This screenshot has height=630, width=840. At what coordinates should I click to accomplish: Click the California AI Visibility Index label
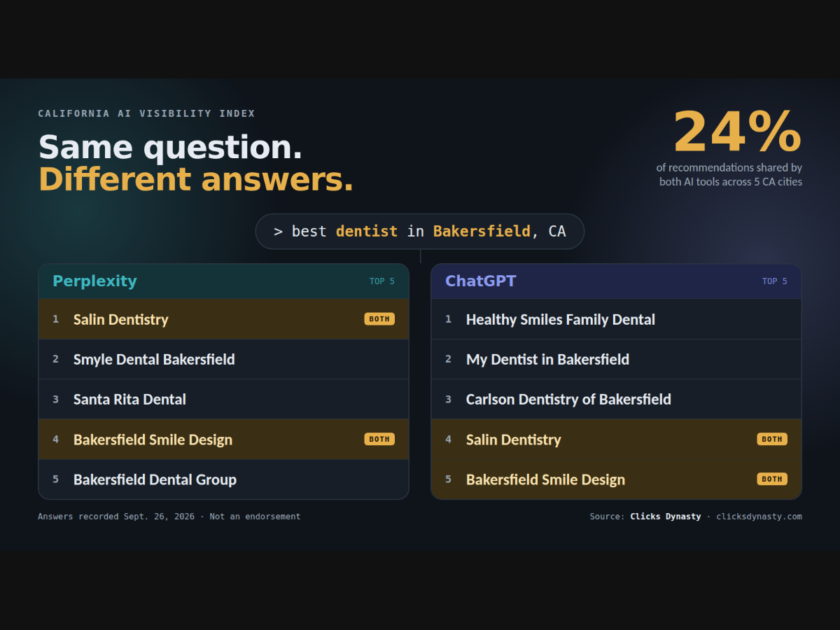click(x=147, y=113)
